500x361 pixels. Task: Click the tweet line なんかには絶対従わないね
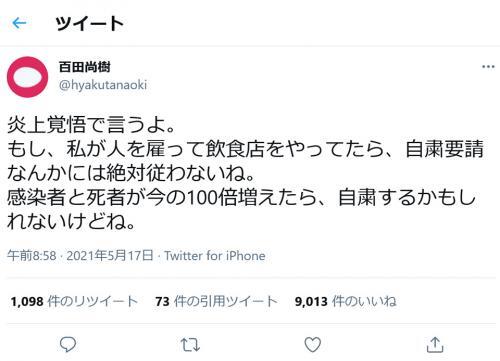131,173
